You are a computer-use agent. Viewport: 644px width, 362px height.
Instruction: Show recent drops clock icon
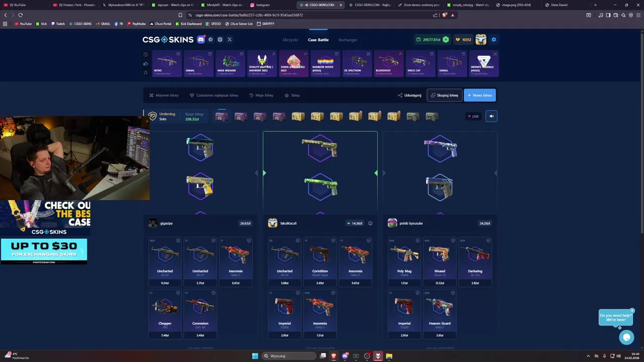pyautogui.click(x=145, y=54)
